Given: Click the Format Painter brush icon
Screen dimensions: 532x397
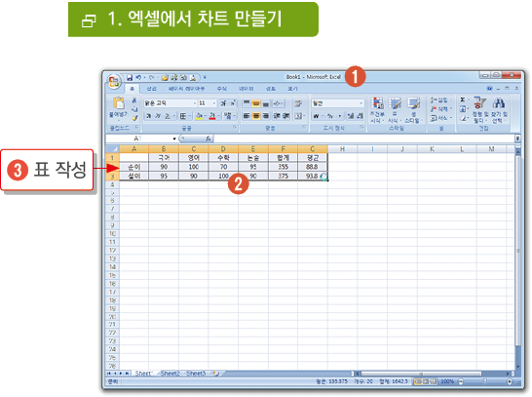Looking at the screenshot, I should [134, 118].
